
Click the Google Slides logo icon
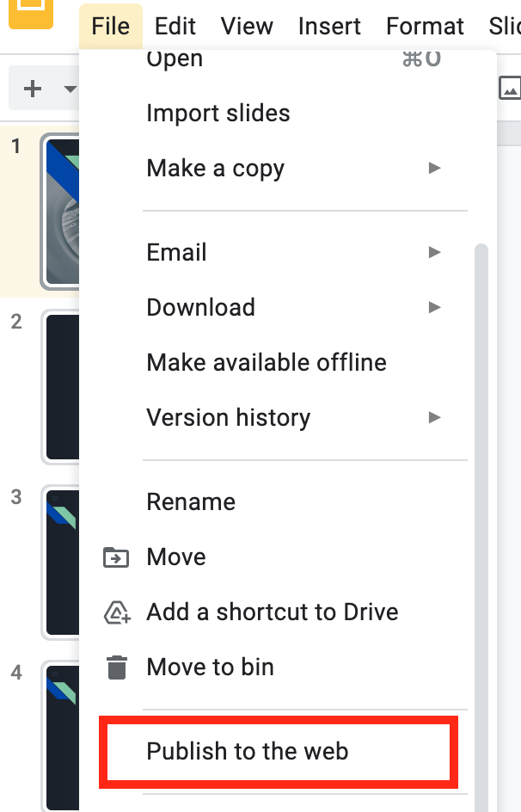pos(33,13)
